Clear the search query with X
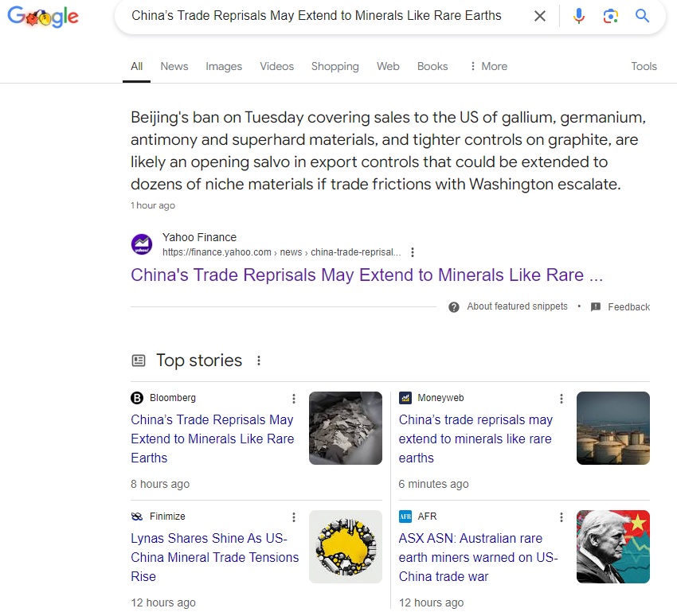This screenshot has height=616, width=677. click(540, 16)
